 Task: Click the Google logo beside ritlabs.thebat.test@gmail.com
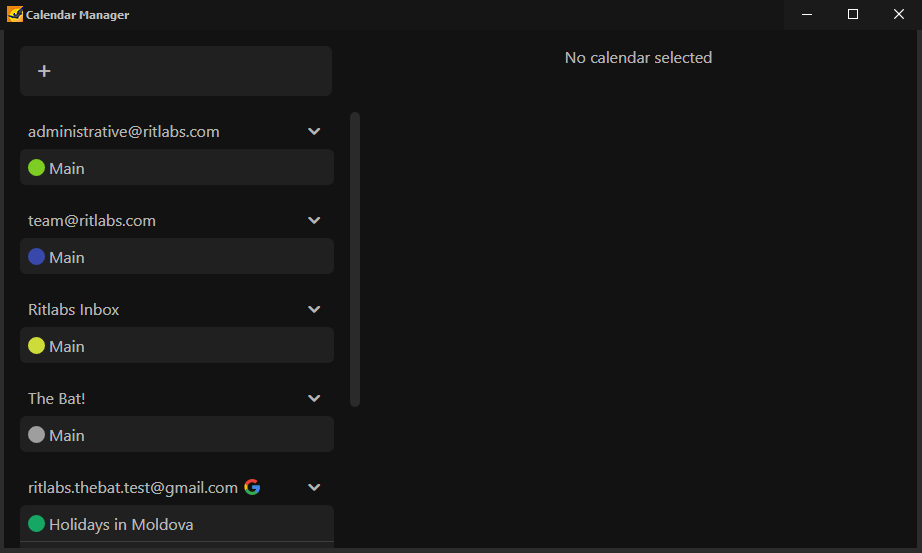pos(252,487)
